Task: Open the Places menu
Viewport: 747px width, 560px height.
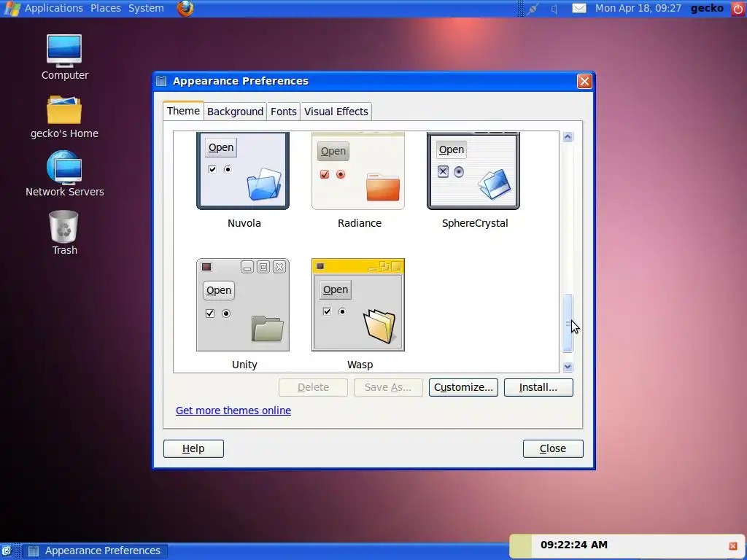Action: [x=106, y=8]
